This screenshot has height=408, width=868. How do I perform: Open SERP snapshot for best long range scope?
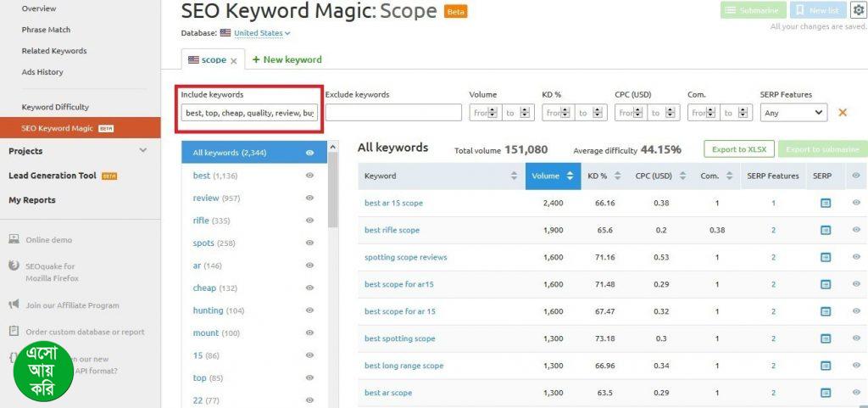tap(826, 366)
